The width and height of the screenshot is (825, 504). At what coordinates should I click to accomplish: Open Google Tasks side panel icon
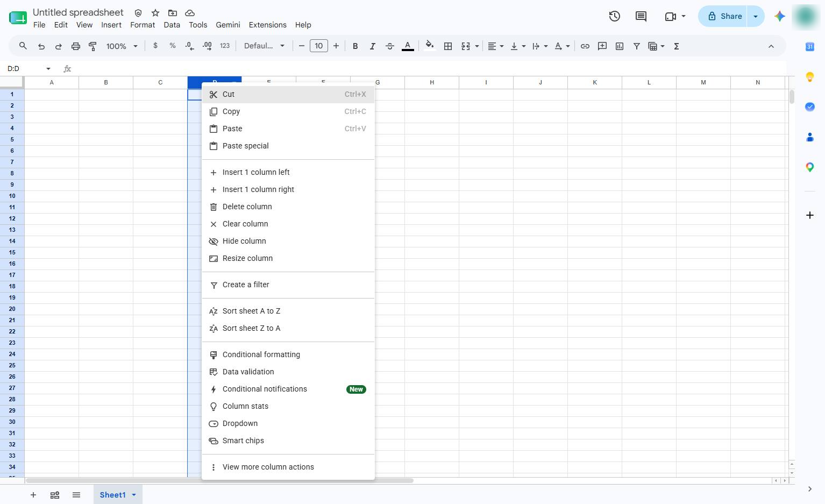(x=809, y=107)
